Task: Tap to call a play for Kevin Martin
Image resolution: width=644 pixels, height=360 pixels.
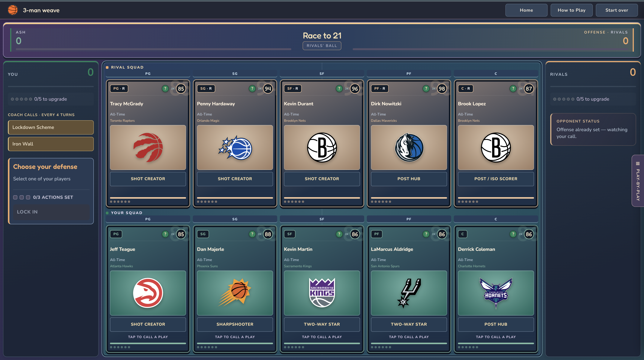Action: click(x=322, y=337)
